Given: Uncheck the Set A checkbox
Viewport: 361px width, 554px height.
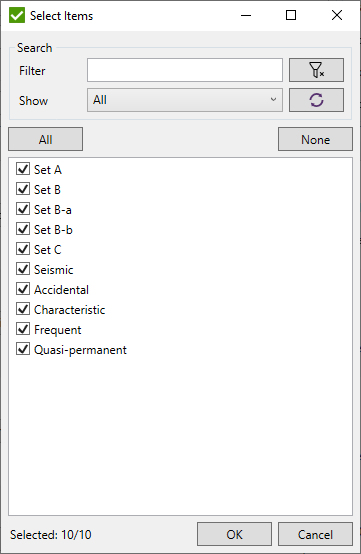Looking at the screenshot, I should (x=23, y=169).
